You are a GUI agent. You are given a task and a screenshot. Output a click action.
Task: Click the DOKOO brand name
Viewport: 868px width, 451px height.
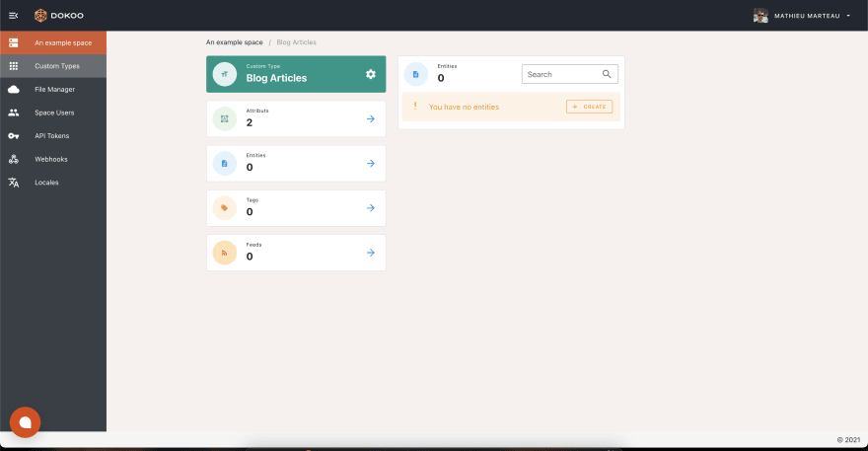67,16
